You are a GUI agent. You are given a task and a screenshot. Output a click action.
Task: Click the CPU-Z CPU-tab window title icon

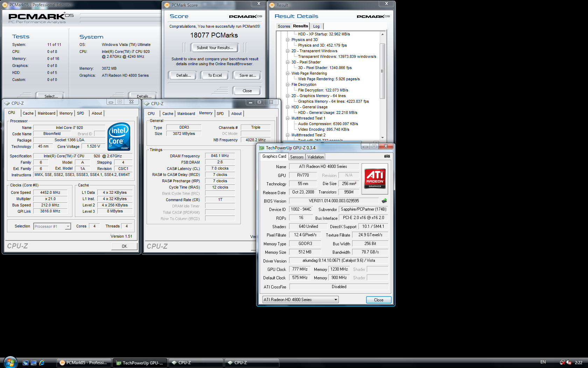point(7,103)
